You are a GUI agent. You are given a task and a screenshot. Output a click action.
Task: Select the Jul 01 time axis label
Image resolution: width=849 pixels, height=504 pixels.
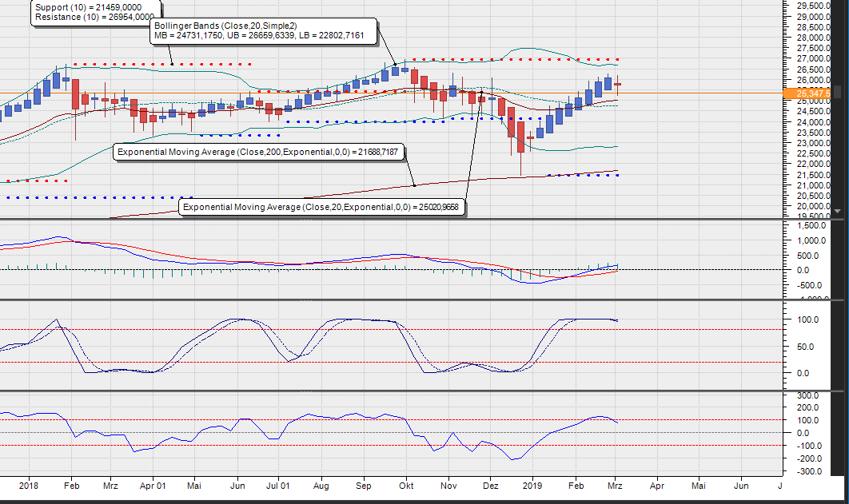[x=277, y=486]
